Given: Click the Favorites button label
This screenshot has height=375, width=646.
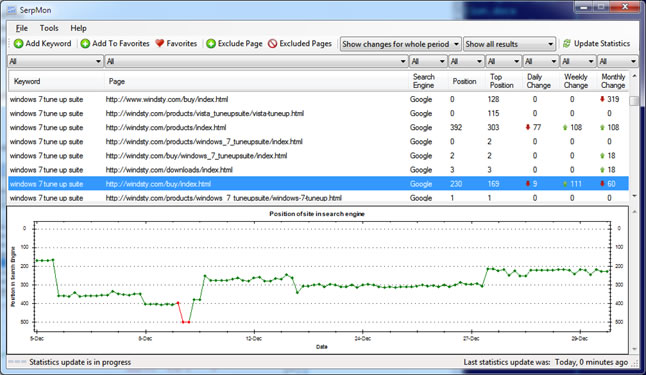Looking at the screenshot, I should (182, 43).
